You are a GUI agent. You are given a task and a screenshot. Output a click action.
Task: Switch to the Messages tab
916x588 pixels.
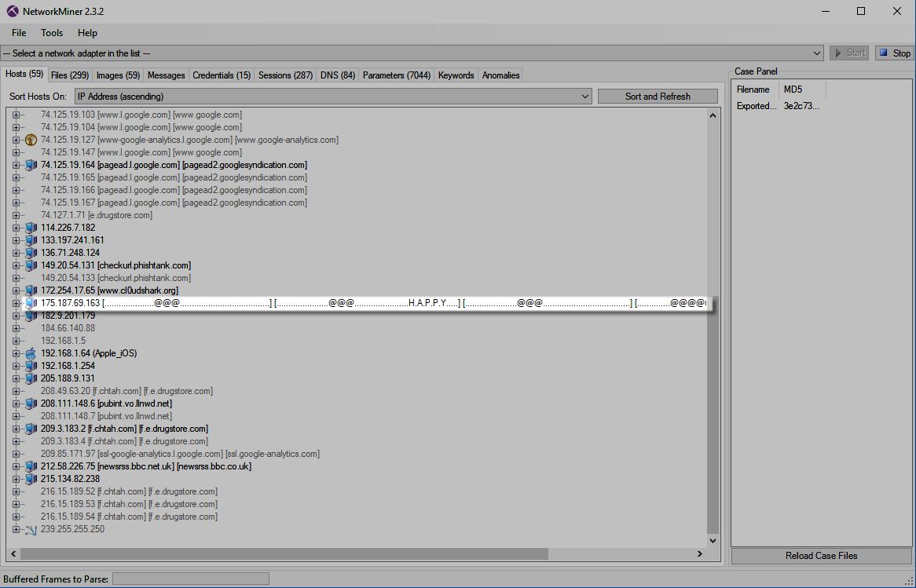pyautogui.click(x=167, y=75)
